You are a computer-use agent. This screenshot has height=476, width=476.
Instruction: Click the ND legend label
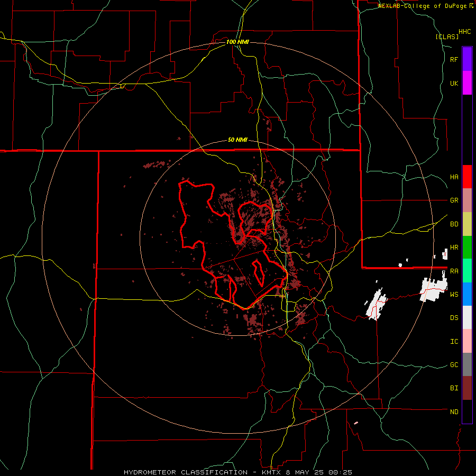point(454,411)
